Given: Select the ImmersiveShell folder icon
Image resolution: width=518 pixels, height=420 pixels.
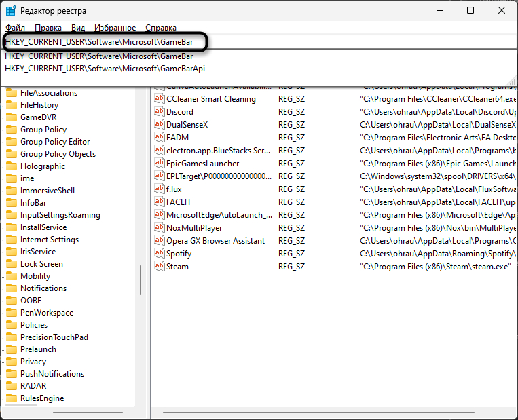Looking at the screenshot, I should (12, 191).
